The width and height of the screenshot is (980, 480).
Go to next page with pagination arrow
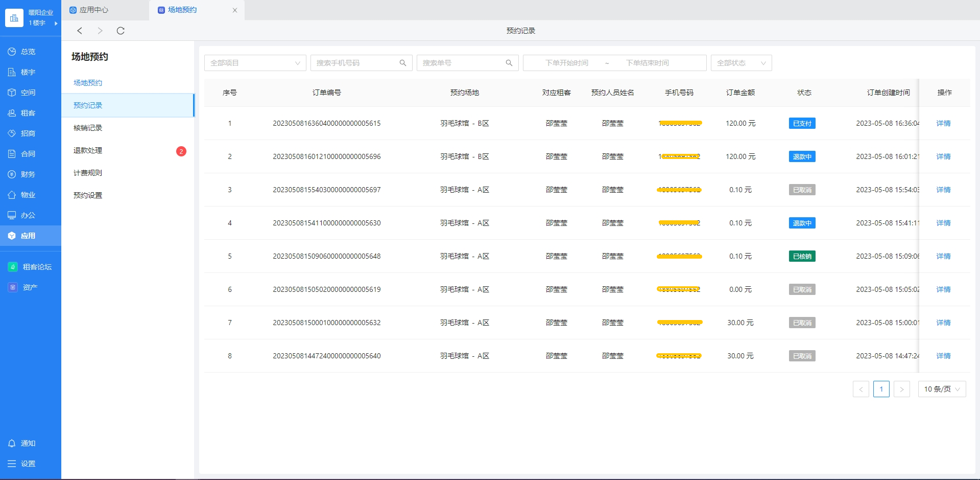pyautogui.click(x=902, y=389)
